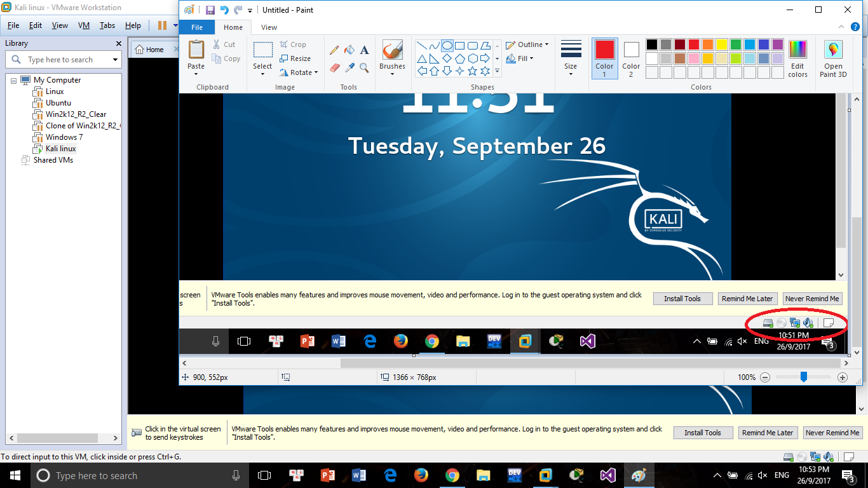The height and width of the screenshot is (488, 868).
Task: Open VMware Edit menu
Action: pos(36,25)
